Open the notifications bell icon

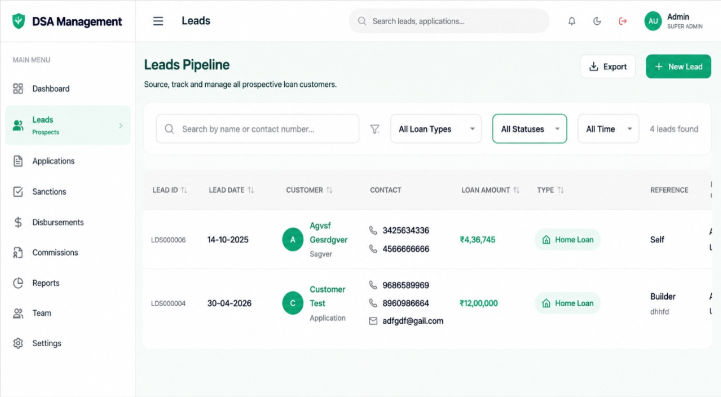click(x=572, y=21)
